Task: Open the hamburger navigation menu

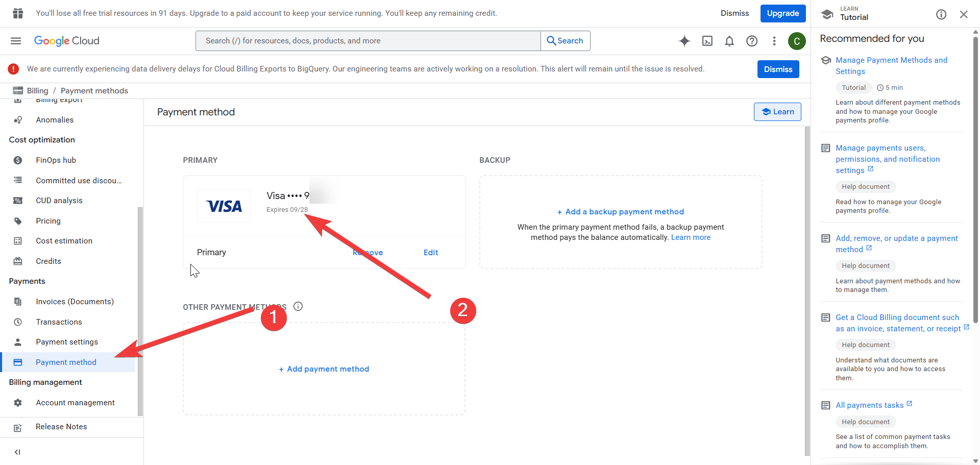Action: (16, 41)
